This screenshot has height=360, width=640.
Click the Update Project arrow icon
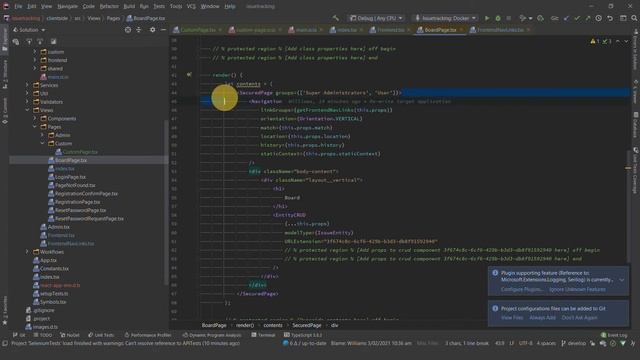[x=566, y=18]
